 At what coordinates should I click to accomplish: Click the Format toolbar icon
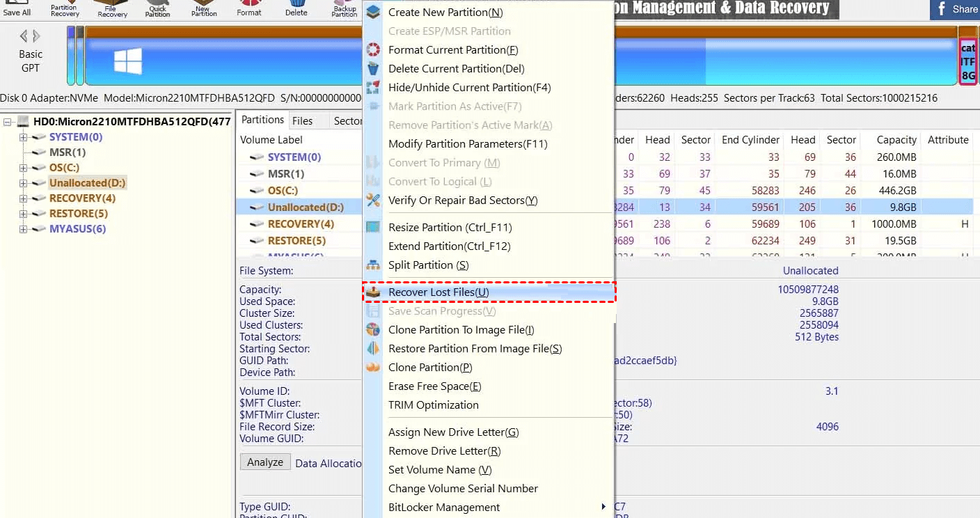249,8
